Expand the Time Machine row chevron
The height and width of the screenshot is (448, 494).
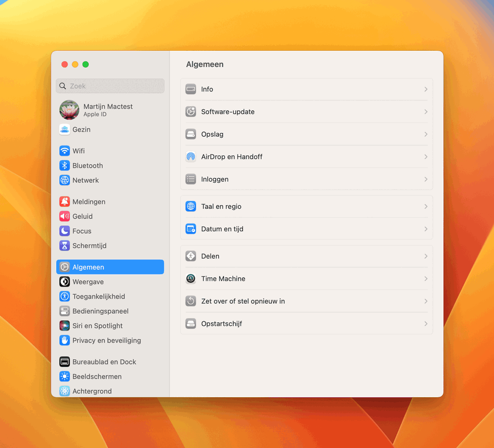coord(426,279)
